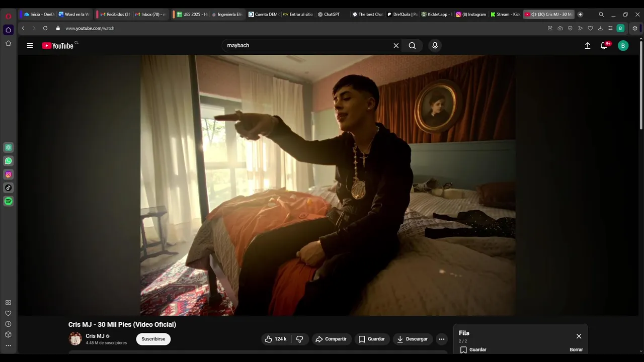Open the sidebar three-dot setup menu
The width and height of the screenshot is (644, 362).
[x=8, y=345]
